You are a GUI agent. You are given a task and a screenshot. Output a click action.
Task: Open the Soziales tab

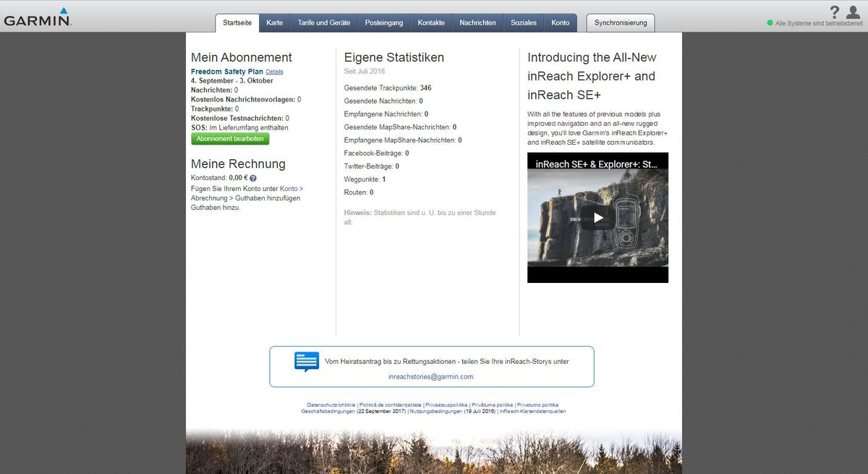point(524,22)
